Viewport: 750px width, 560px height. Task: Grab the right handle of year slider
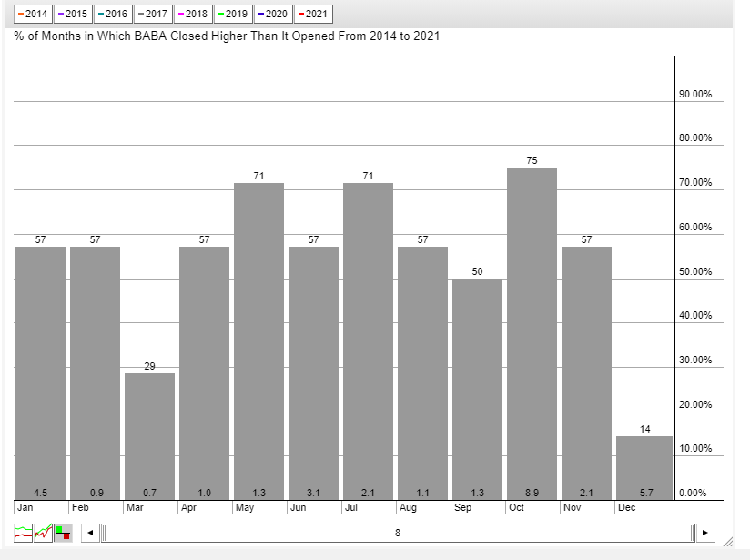[x=693, y=533]
